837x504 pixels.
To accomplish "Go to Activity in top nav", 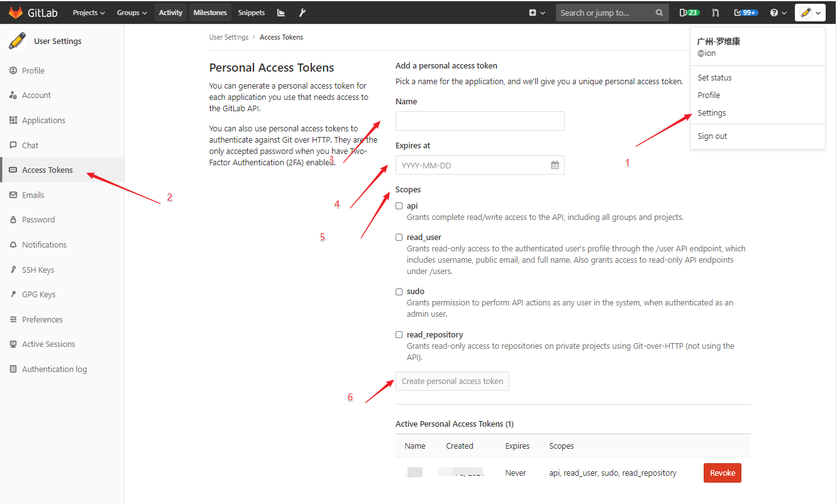I will 170,13.
